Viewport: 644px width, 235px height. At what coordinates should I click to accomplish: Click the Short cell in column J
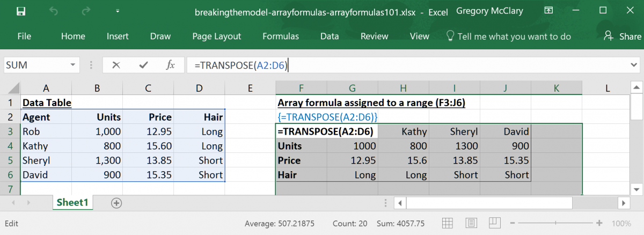506,175
